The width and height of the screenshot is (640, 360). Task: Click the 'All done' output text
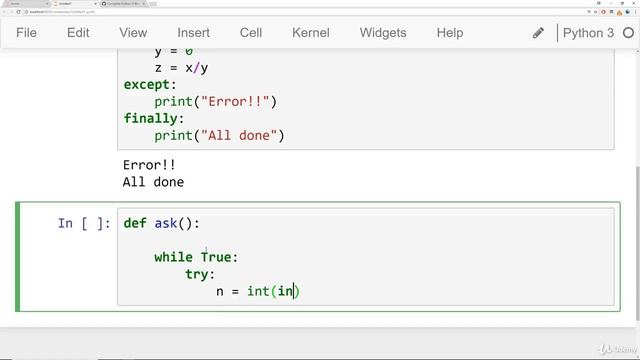[x=153, y=182]
